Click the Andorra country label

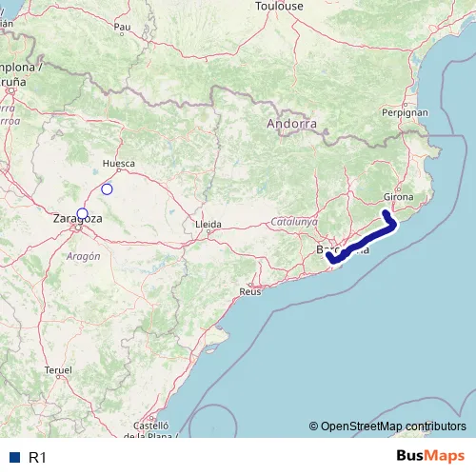pos(291,124)
